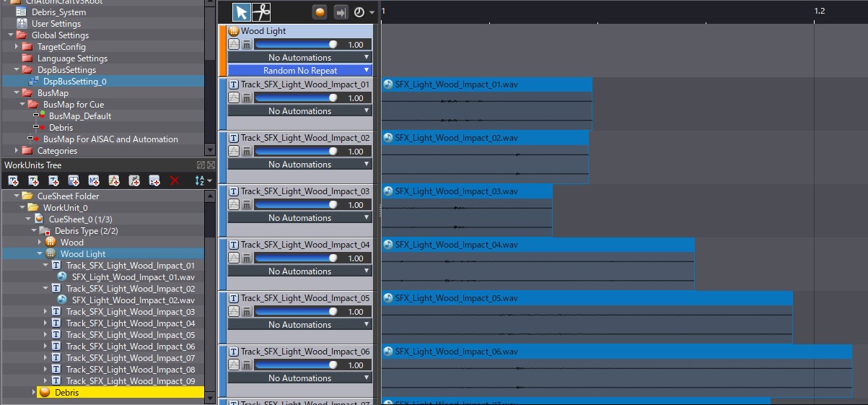Select the SFX_Light_Wood_Impact_01.wav waveform clip
868x405 pixels.
tap(487, 103)
